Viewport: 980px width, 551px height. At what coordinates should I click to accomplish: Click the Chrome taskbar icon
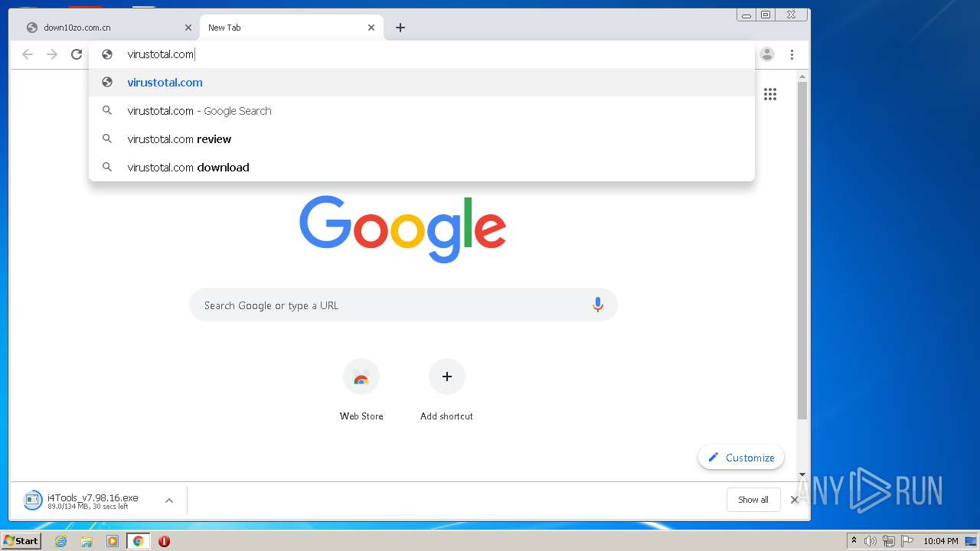[x=139, y=541]
